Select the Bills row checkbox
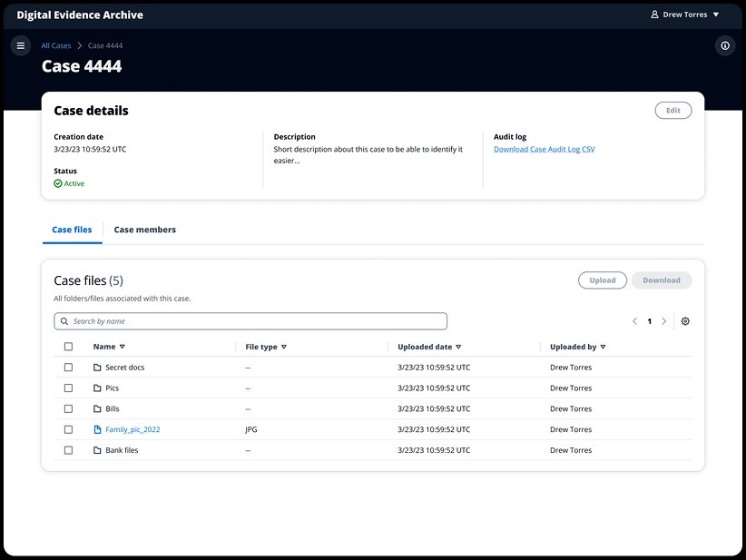Viewport: 746px width, 560px height. click(x=68, y=409)
